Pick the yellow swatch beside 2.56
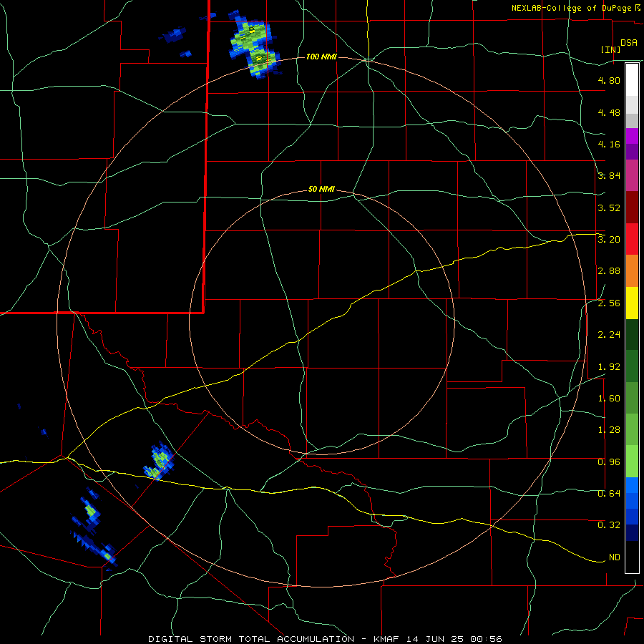 tap(632, 303)
